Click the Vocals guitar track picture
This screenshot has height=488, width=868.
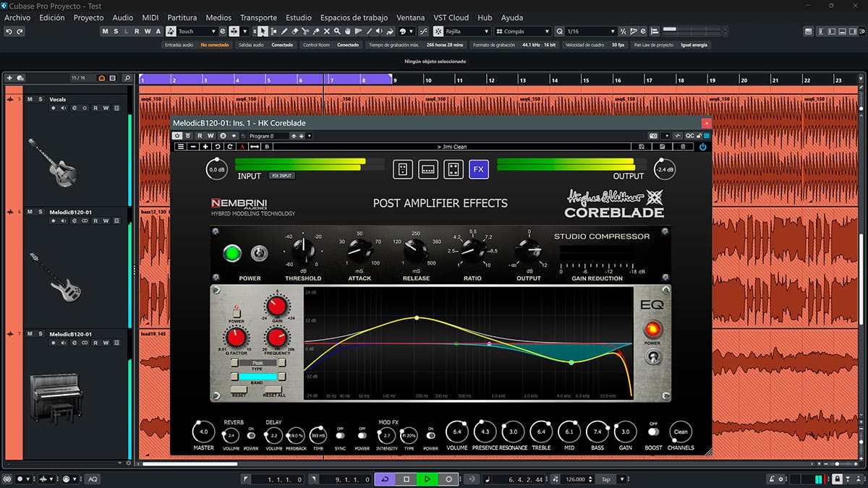(x=53, y=162)
